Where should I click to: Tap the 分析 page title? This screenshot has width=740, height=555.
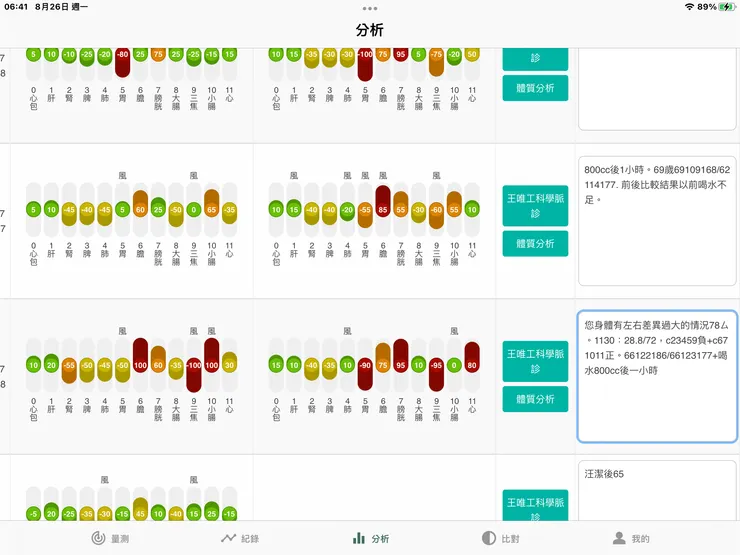pos(370,30)
